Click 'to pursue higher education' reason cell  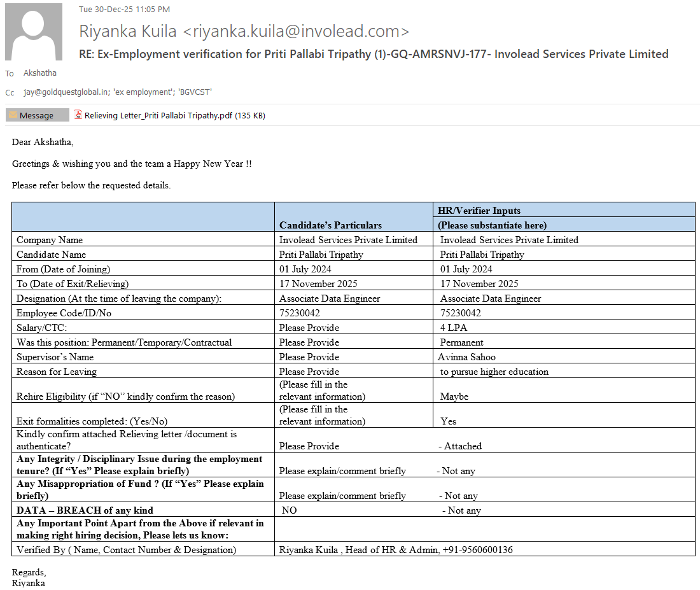tap(494, 372)
